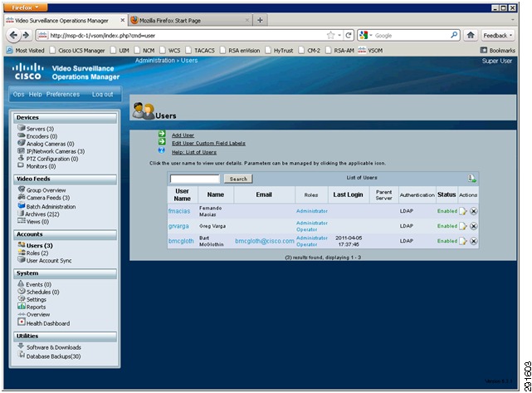Click the Reports chart icon
Viewport: 532px width, 393px height.
pos(22,306)
